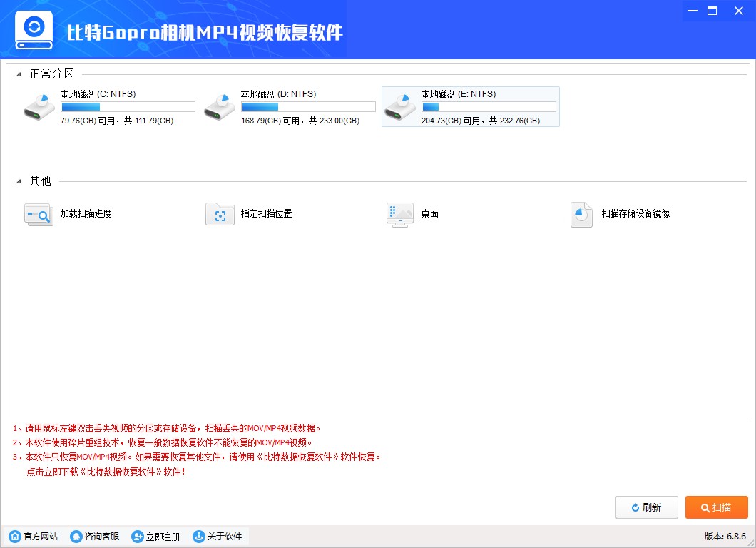Image resolution: width=756 pixels, height=548 pixels.
Task: Click 扫描存储设备镜像 label
Action: [635, 213]
